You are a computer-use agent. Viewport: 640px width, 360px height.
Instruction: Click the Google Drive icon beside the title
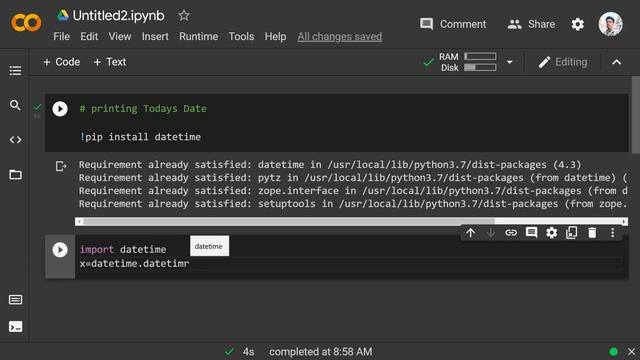click(62, 16)
